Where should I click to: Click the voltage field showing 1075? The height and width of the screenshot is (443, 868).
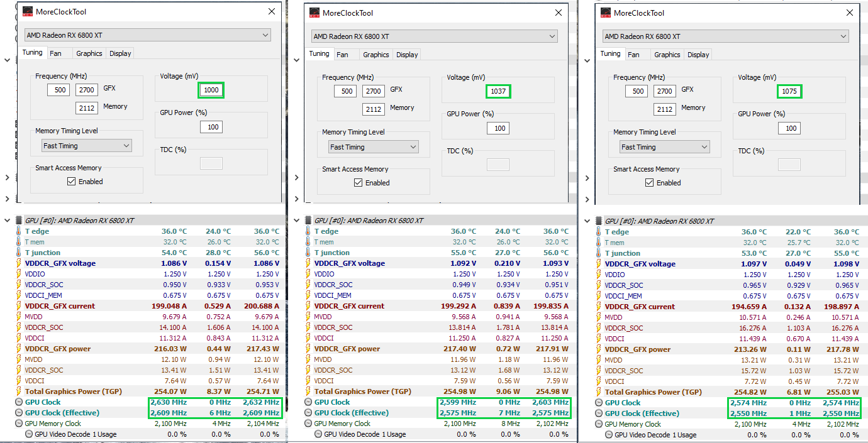point(789,91)
